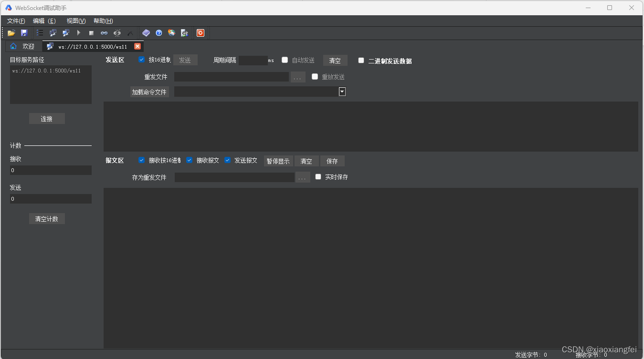Open a saved session file
The height and width of the screenshot is (359, 644).
pyautogui.click(x=11, y=32)
